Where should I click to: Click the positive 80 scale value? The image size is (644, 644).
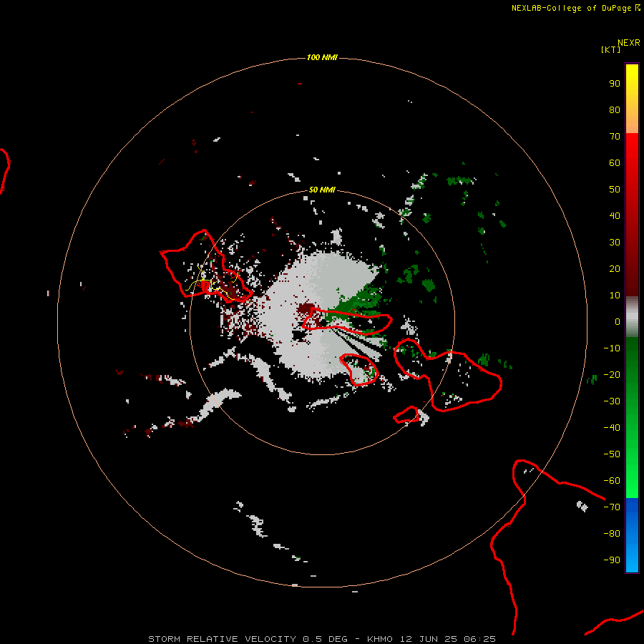click(x=615, y=110)
